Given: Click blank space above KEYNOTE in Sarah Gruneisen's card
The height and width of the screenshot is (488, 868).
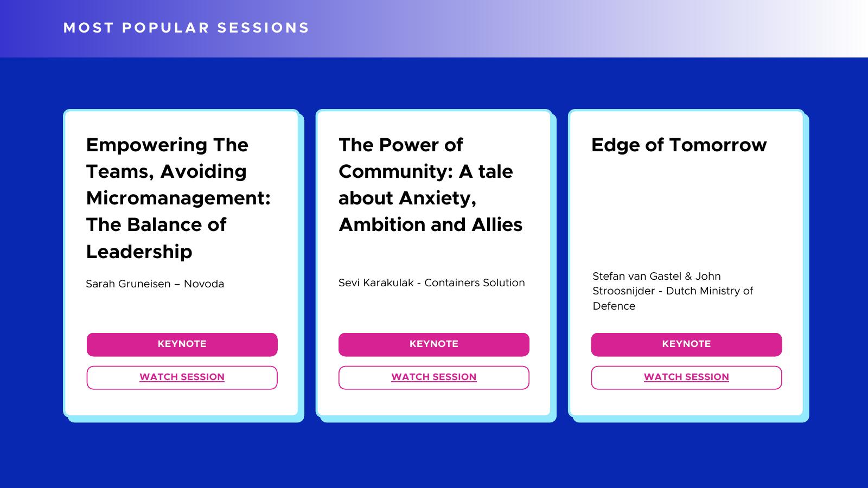Looking at the screenshot, I should pyautogui.click(x=182, y=312).
